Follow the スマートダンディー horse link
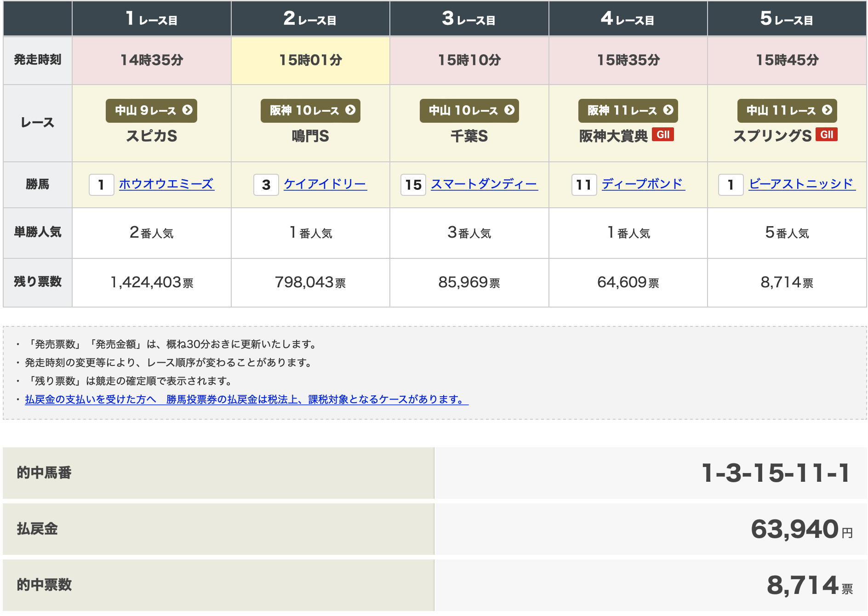 484,184
